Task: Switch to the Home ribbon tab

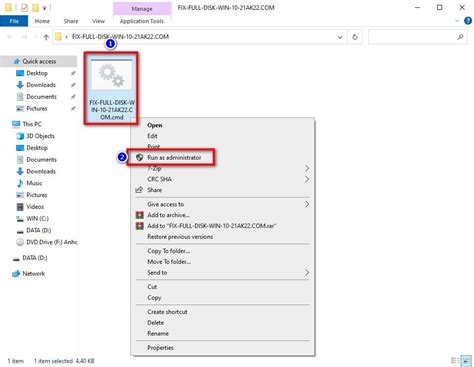Action: 42,21
